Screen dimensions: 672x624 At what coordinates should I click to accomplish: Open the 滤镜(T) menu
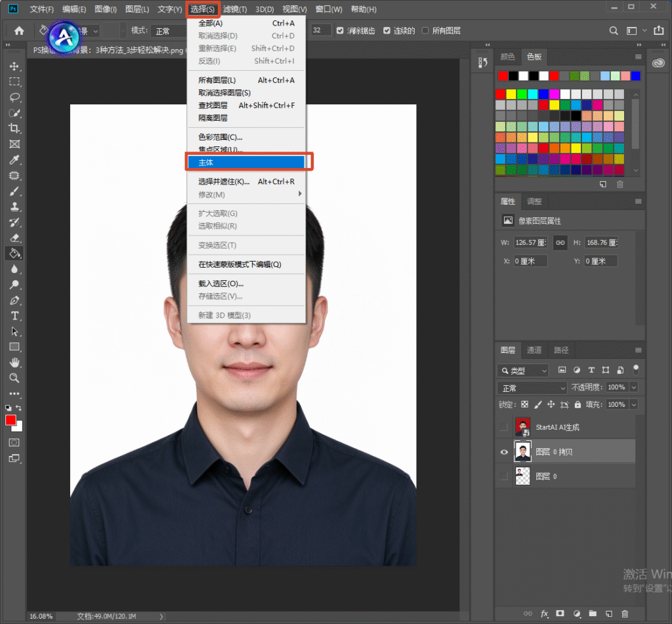(x=235, y=9)
